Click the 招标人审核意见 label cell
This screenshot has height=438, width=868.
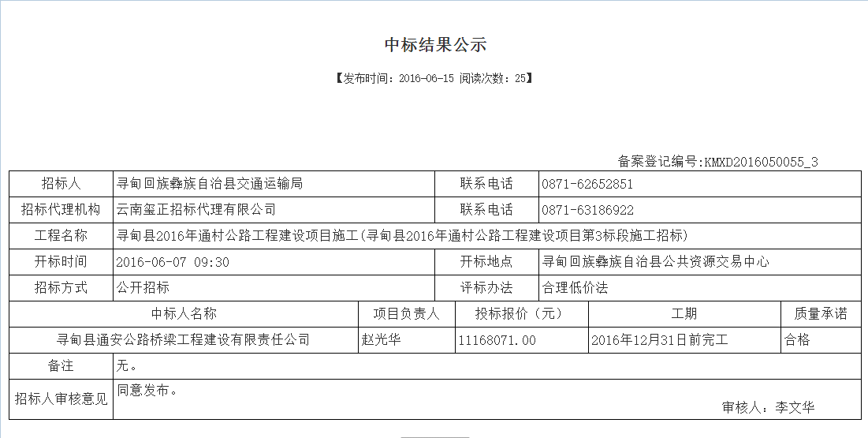[x=61, y=399]
